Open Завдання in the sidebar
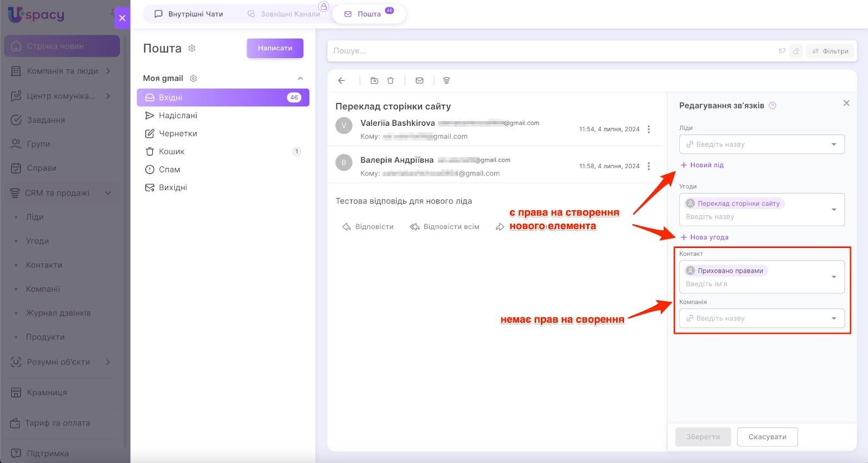This screenshot has width=868, height=463. pos(62,120)
